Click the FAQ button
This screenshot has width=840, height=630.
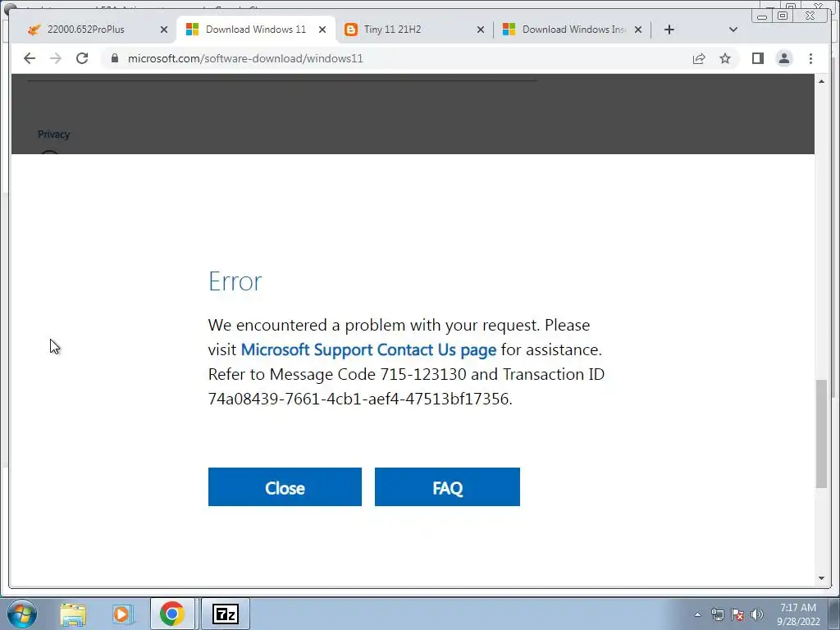tap(447, 487)
